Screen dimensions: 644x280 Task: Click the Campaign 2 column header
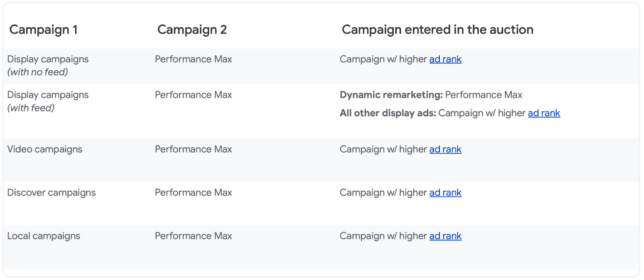tap(192, 29)
